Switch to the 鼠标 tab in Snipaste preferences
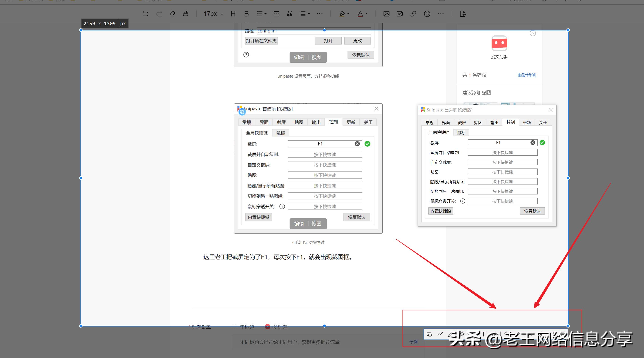 pos(281,133)
